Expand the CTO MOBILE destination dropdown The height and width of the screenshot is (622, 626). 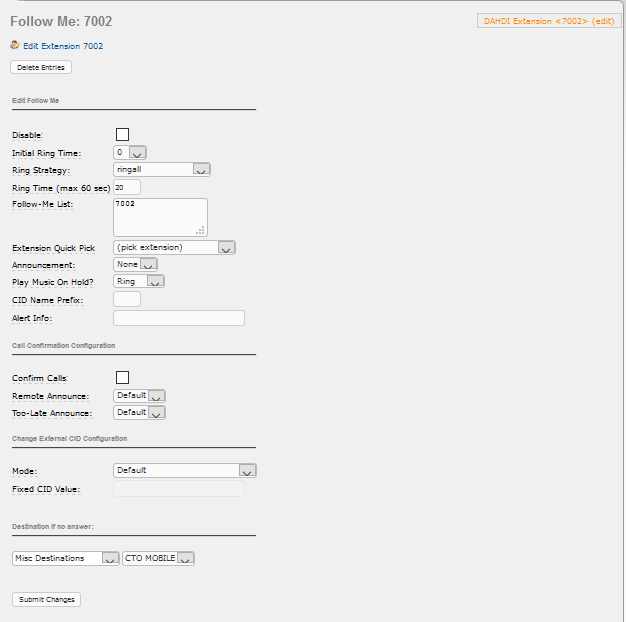pos(158,558)
